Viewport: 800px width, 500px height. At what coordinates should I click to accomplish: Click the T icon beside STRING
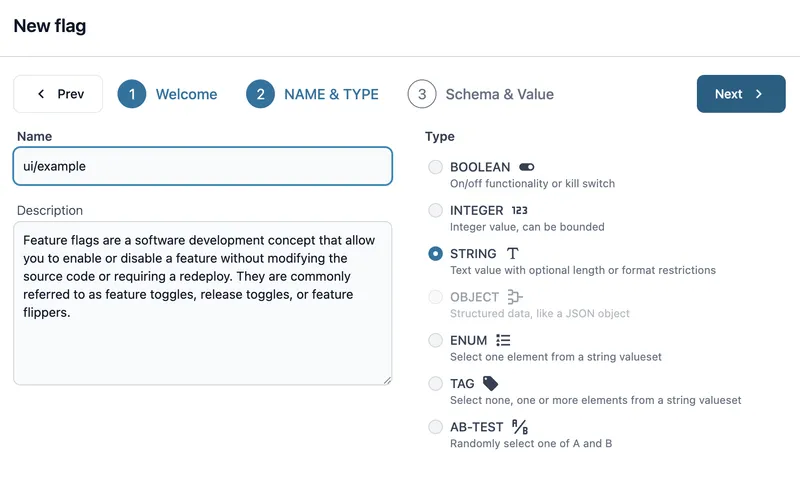click(x=513, y=254)
